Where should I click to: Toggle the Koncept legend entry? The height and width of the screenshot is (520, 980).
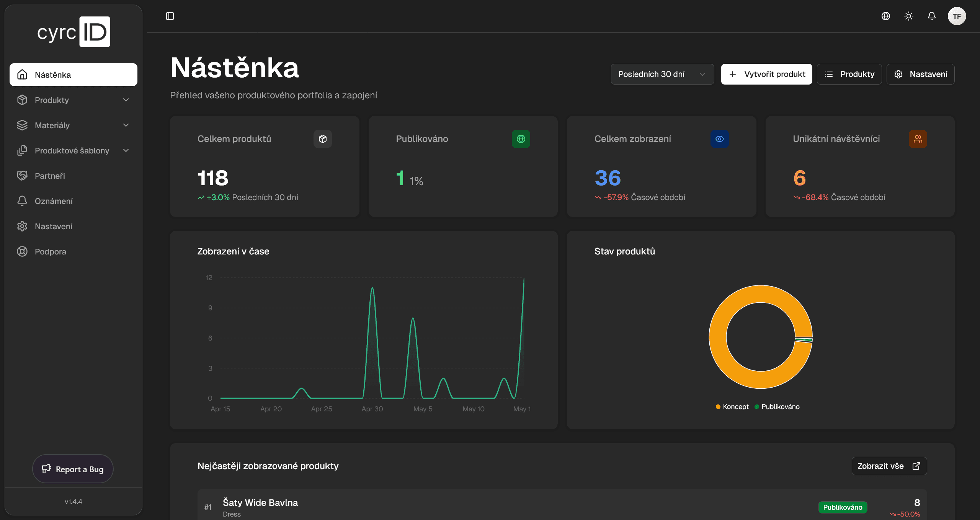point(732,407)
